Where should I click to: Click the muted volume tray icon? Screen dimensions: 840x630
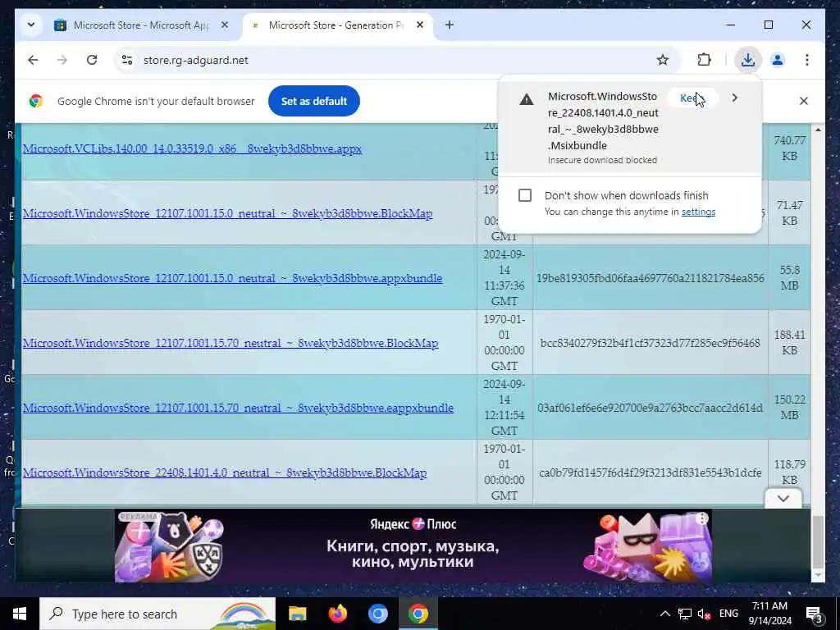click(705, 614)
